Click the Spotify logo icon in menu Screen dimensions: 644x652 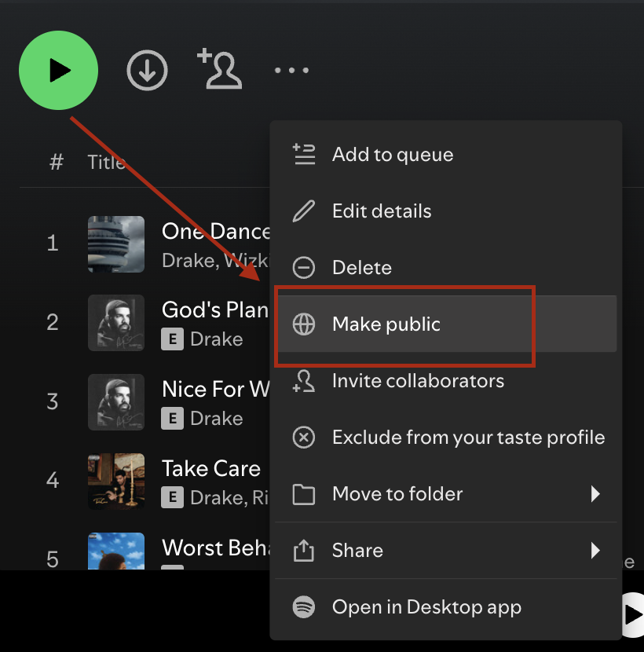tap(304, 606)
